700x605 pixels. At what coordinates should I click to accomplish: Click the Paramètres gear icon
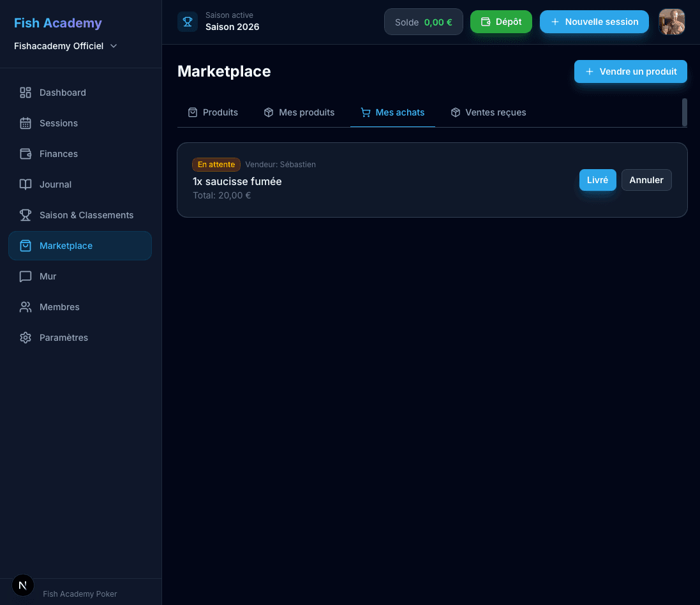coord(26,338)
